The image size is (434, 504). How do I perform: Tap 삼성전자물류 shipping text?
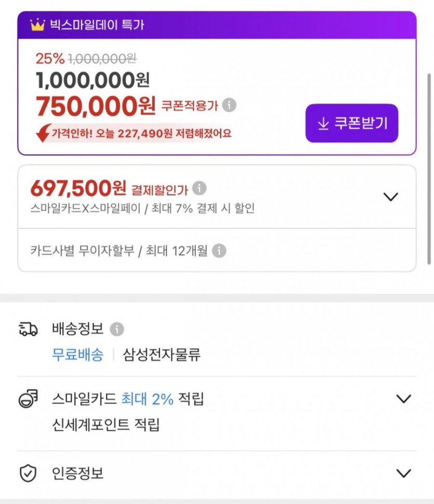click(x=162, y=355)
